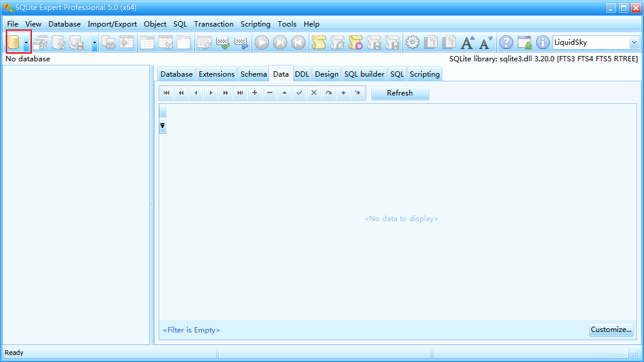The height and width of the screenshot is (362, 644).
Task: Click the execute script lightning scroll icon
Action: click(x=337, y=42)
